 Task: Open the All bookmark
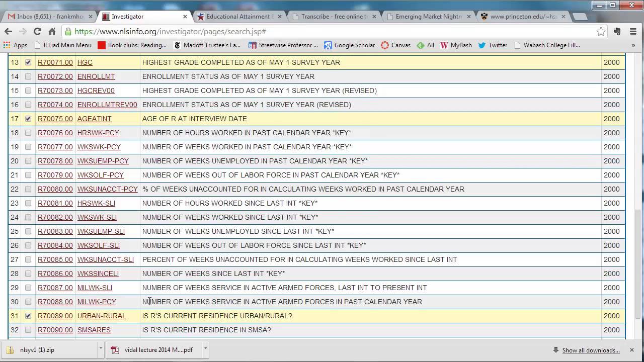(426, 45)
